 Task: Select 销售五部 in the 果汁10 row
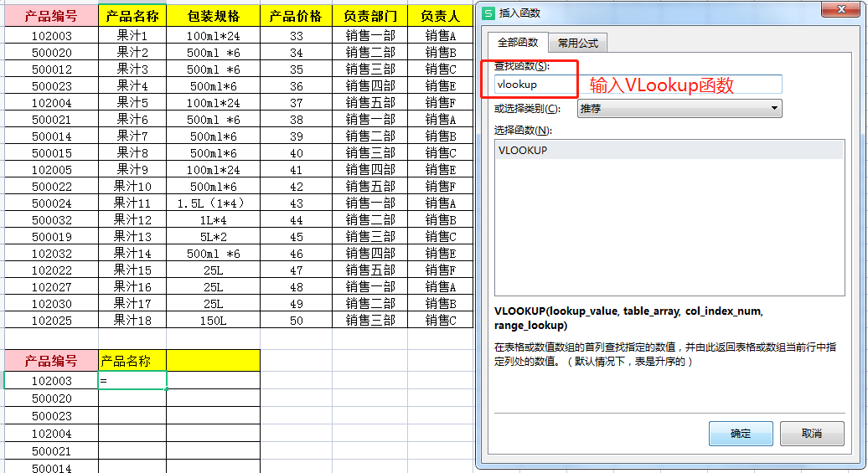369,187
